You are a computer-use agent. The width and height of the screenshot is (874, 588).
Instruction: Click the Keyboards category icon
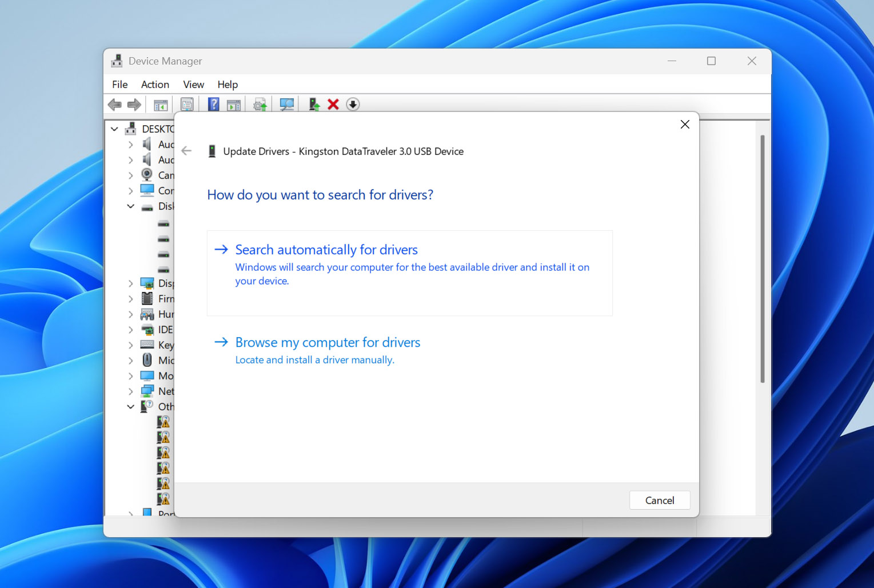click(147, 345)
